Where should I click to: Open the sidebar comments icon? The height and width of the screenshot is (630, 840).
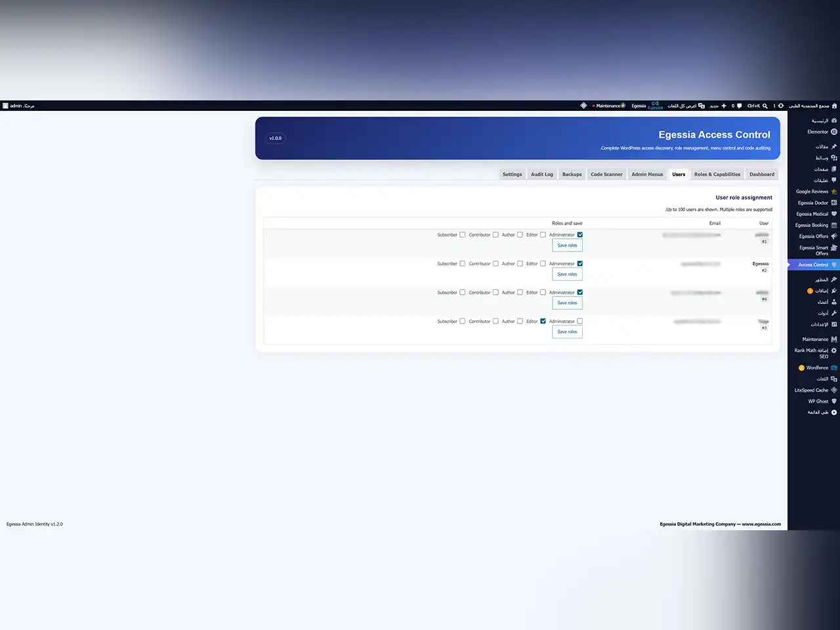click(834, 180)
